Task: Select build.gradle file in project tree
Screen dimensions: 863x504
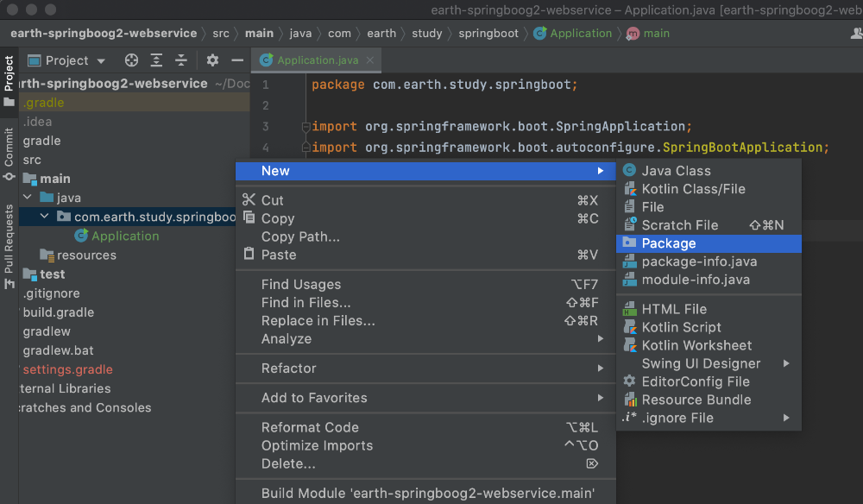Action: coord(59,312)
